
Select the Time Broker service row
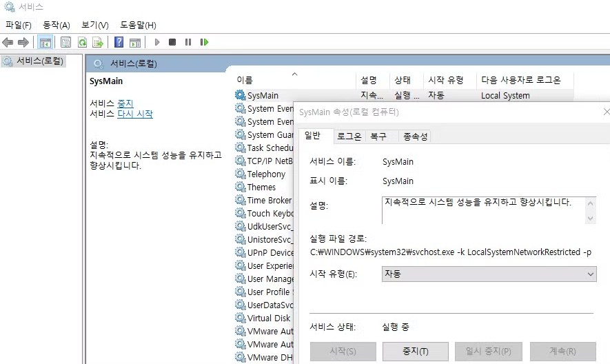[x=264, y=200]
